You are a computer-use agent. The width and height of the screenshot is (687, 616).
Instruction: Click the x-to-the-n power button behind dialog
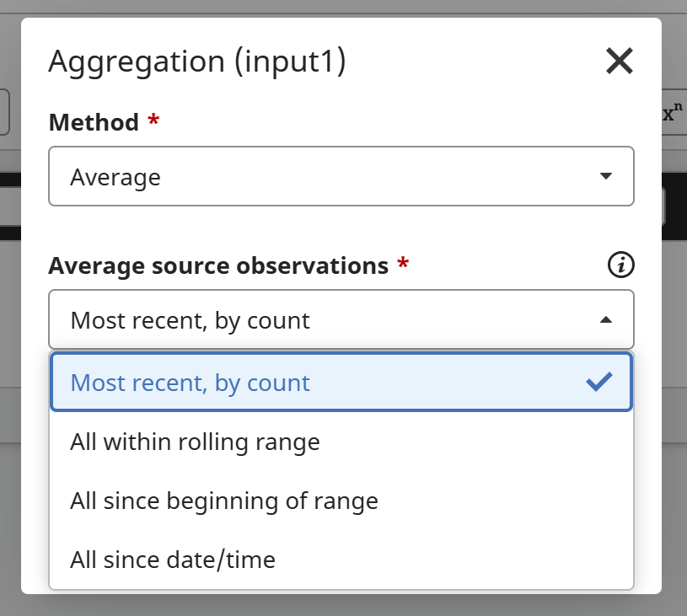tap(674, 112)
